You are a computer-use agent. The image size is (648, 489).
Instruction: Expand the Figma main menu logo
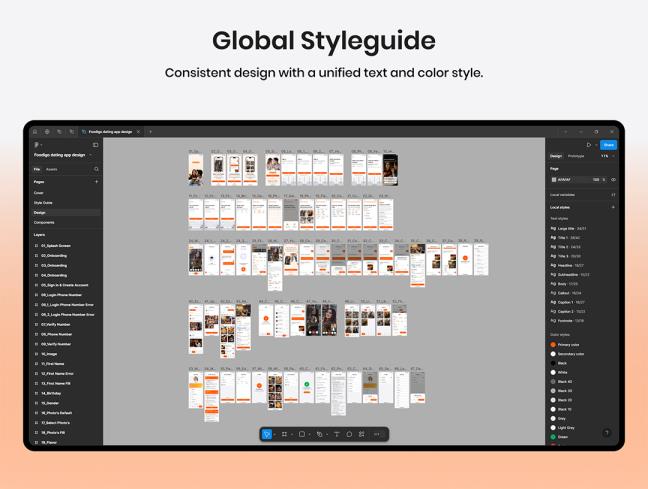coord(37,145)
